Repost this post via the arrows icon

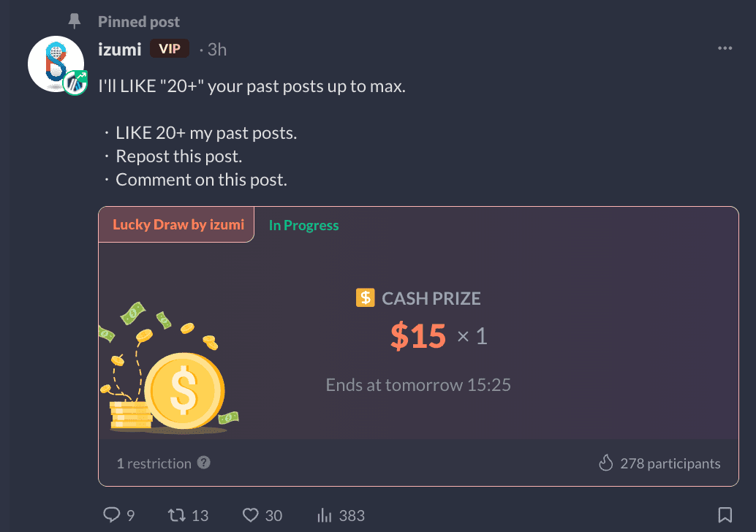coord(176,515)
